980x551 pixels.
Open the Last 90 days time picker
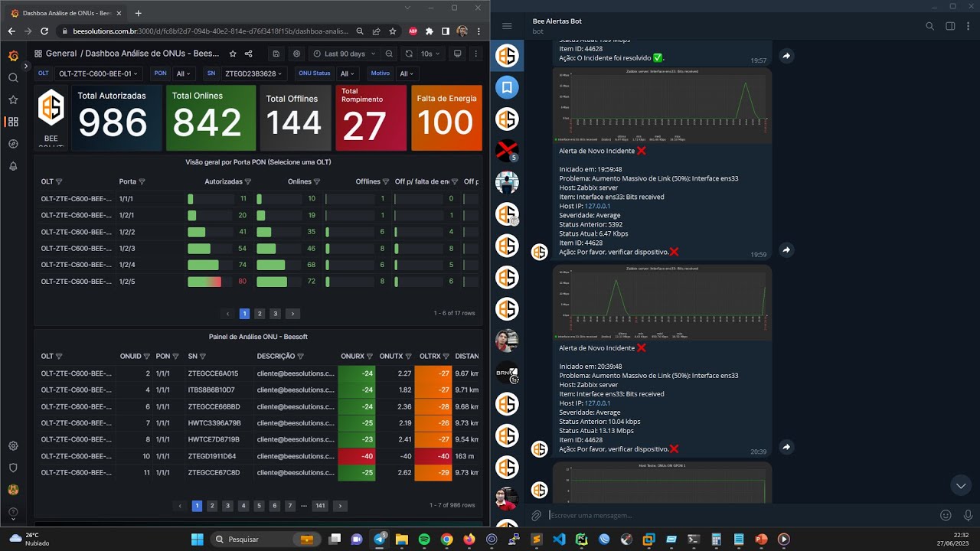pyautogui.click(x=344, y=54)
